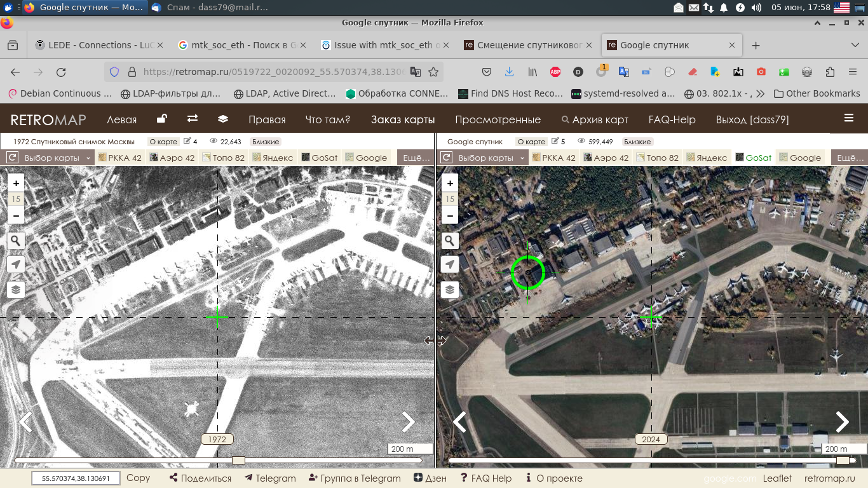Open the RETROMAP hamburger menu

coord(849,118)
